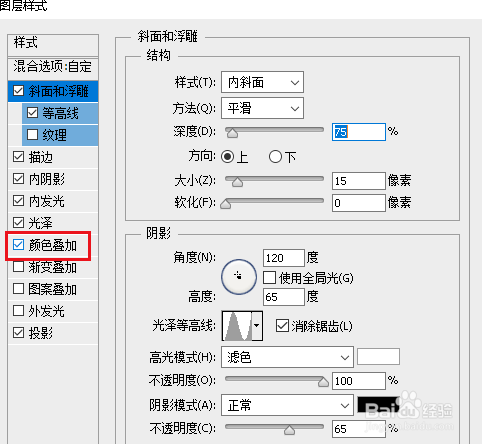The height and width of the screenshot is (444, 482).
Task: Toggle the 等高线 checkbox
Action: (x=32, y=113)
